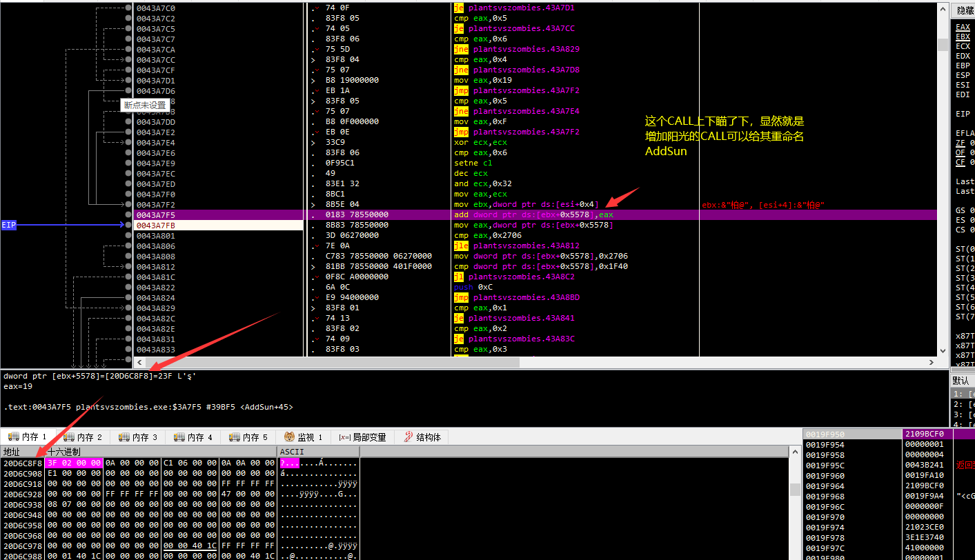Select the ECX register
The height and width of the screenshot is (560, 975).
pyautogui.click(x=963, y=47)
